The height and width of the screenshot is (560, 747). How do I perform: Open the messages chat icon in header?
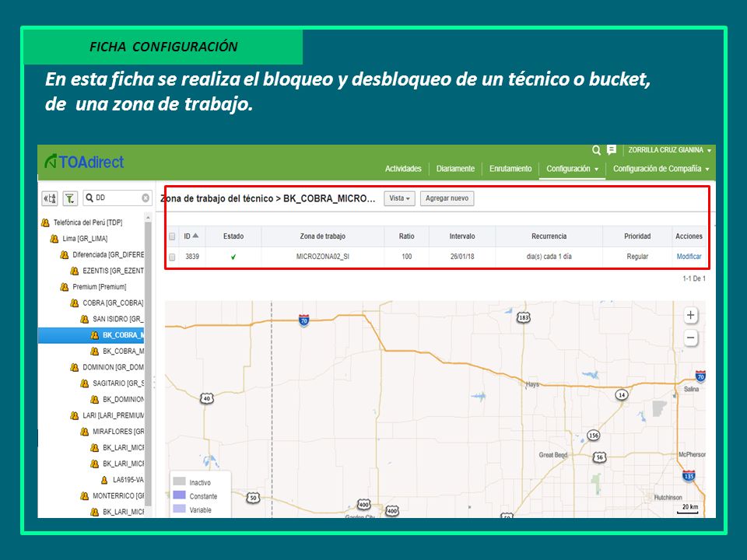(x=612, y=150)
